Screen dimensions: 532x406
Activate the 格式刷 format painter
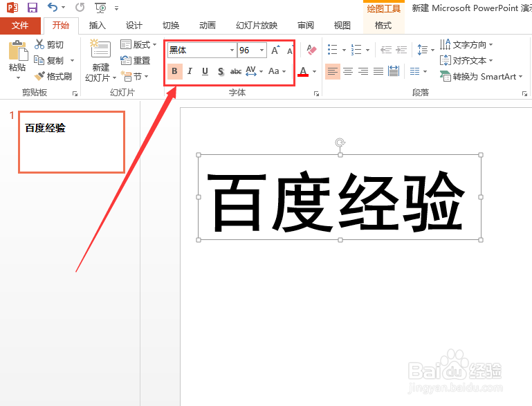point(53,76)
